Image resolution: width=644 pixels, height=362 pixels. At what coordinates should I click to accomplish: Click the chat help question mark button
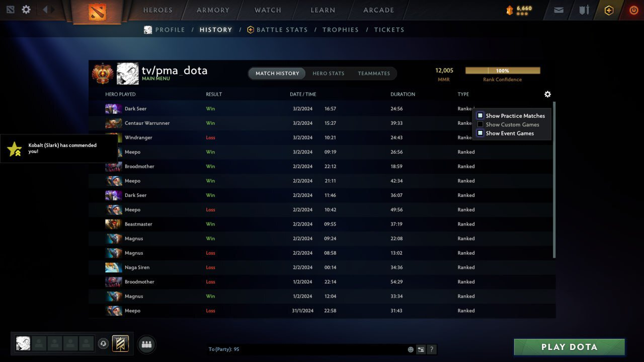(431, 349)
